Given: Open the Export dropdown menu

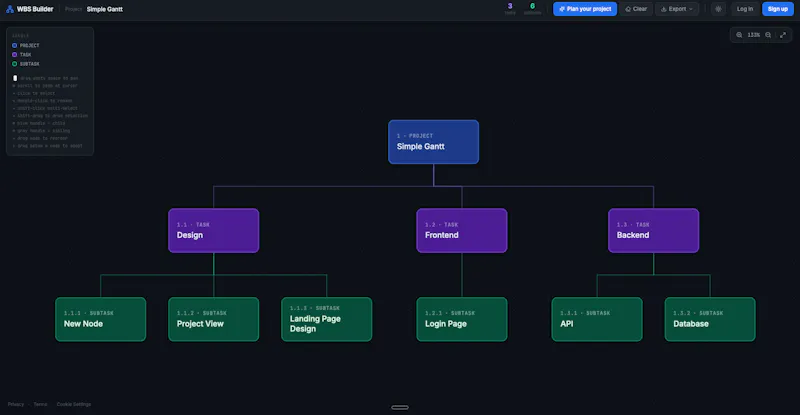Looking at the screenshot, I should coord(677,9).
